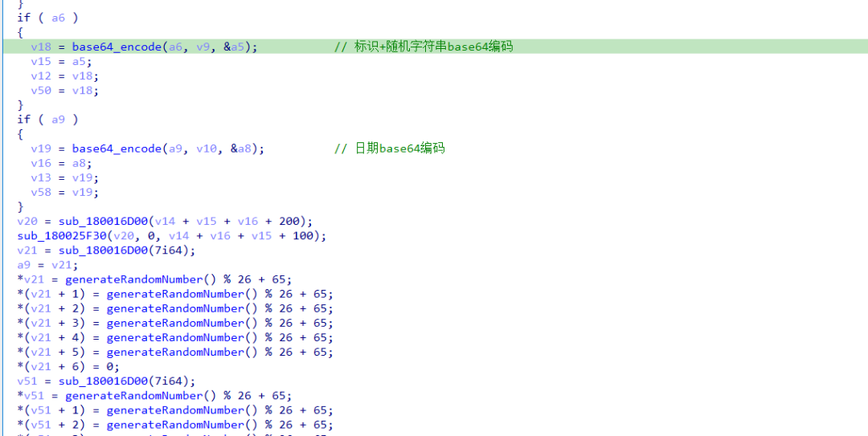Image resolution: width=868 pixels, height=436 pixels.
Task: Click the v10 argument in the v19 line
Action: [x=207, y=149]
